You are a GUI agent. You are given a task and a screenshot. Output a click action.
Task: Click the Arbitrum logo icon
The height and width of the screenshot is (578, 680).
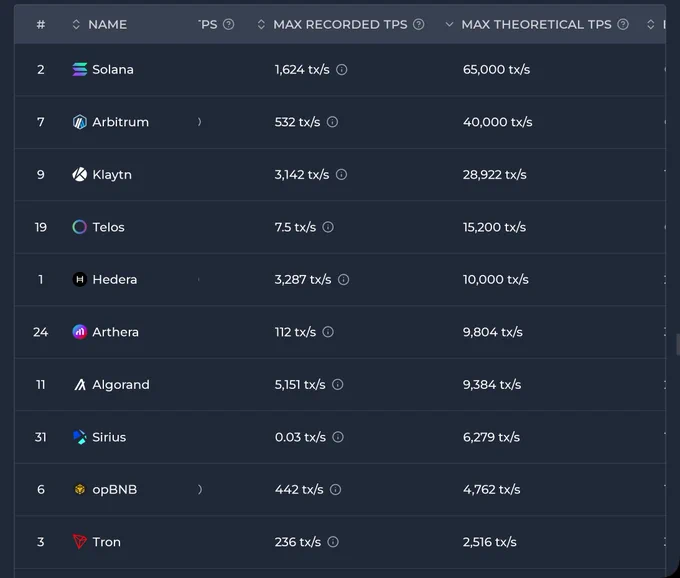(x=79, y=122)
